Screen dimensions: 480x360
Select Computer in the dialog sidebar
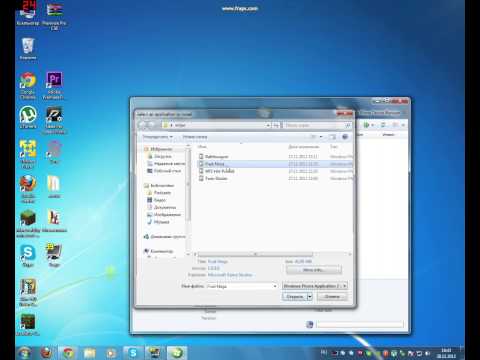pyautogui.click(x=159, y=251)
